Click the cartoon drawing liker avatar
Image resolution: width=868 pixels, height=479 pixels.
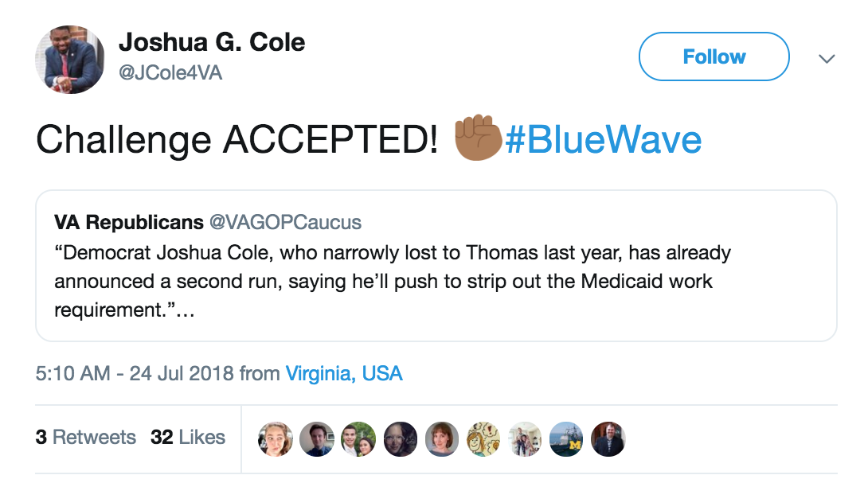483,438
